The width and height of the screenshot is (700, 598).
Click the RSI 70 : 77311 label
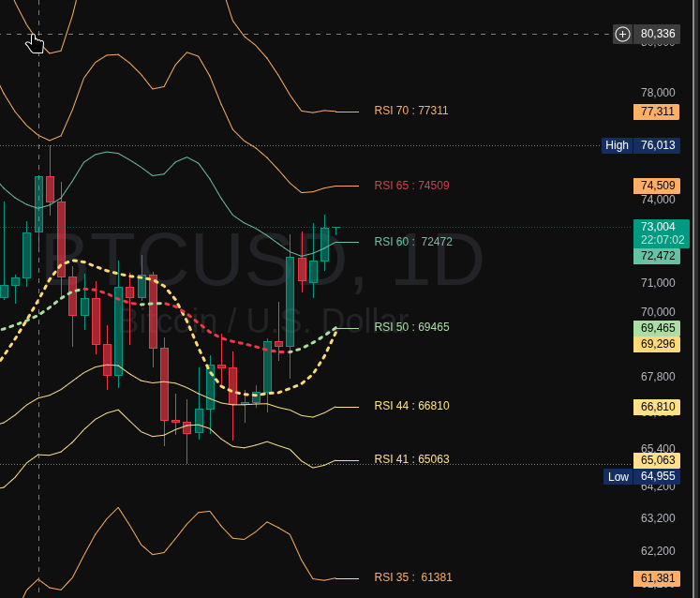click(x=410, y=111)
